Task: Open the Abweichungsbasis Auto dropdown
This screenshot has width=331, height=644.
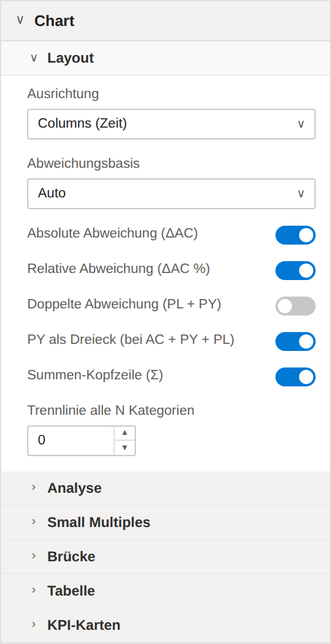Action: click(171, 193)
